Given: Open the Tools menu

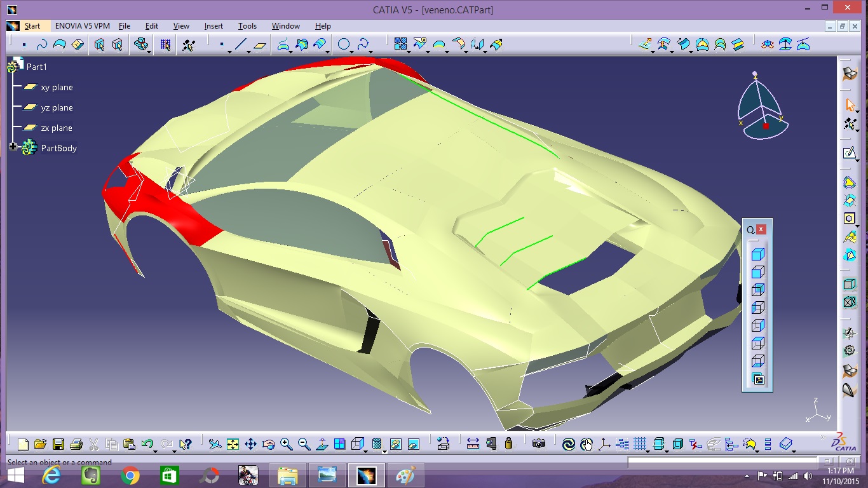Looking at the screenshot, I should (x=247, y=26).
